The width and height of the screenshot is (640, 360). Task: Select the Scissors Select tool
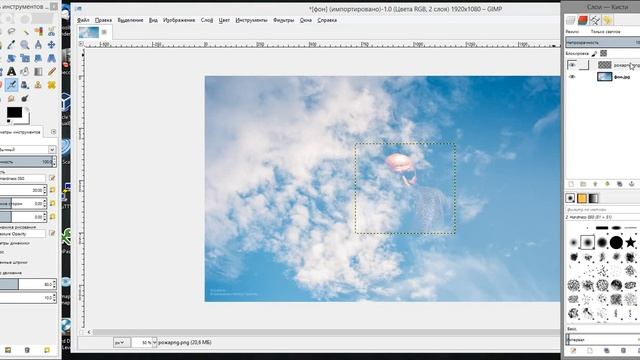click(51, 31)
